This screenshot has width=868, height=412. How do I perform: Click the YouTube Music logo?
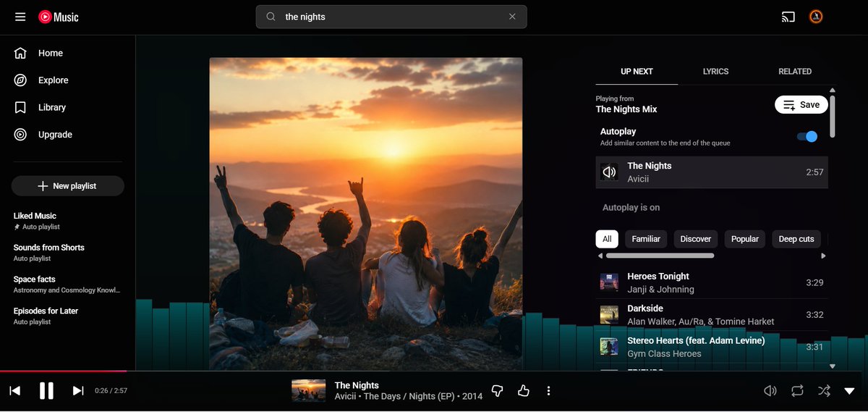pos(59,17)
